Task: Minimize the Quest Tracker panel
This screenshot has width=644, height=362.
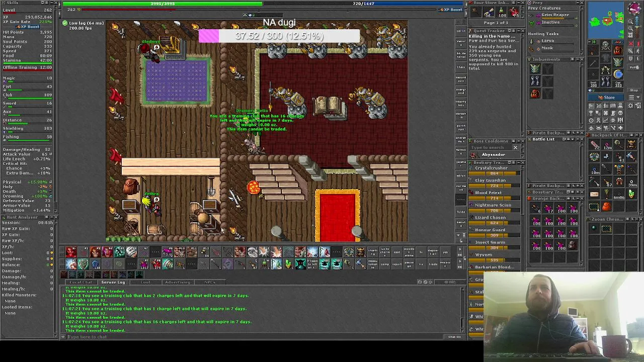Action: coord(519,31)
